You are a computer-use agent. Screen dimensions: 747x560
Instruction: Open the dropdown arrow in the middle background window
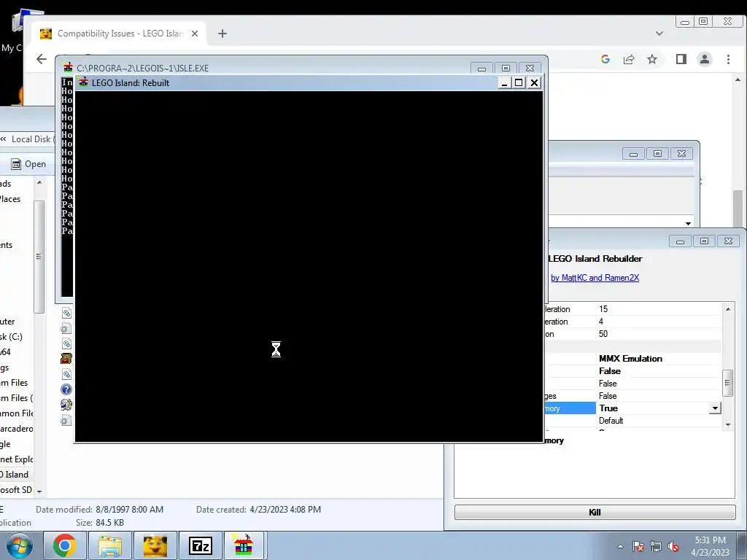[x=688, y=223]
